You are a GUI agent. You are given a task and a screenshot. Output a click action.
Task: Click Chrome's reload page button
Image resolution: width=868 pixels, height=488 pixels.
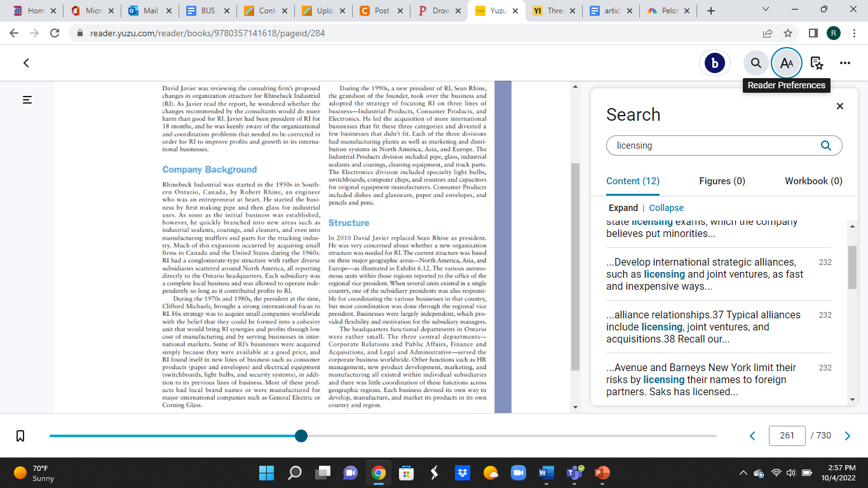pyautogui.click(x=55, y=33)
